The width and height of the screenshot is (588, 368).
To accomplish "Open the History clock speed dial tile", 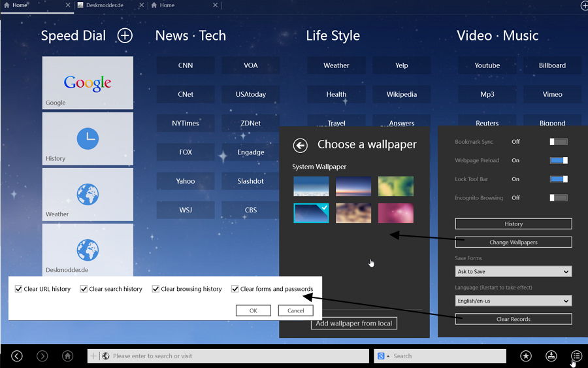I will [88, 138].
